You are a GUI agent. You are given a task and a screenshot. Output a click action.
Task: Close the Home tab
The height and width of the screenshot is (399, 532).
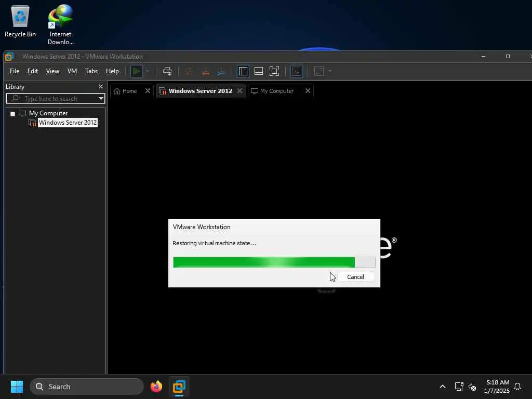[x=148, y=91]
